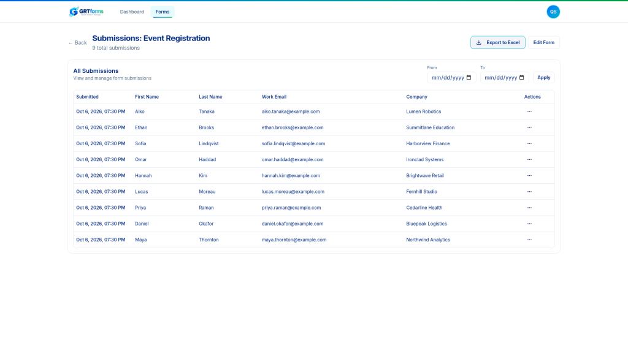Click last name Thornton
Viewport: 628px width, 364px height.
point(209,240)
